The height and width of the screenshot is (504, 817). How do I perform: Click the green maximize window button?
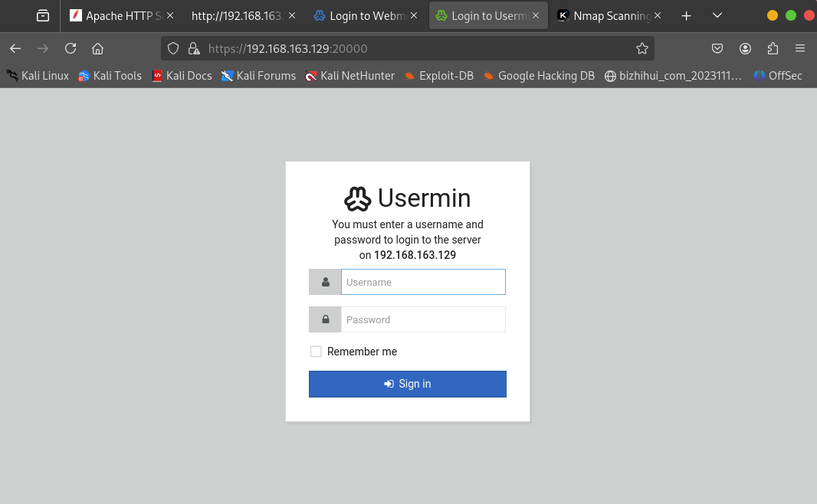[790, 15]
